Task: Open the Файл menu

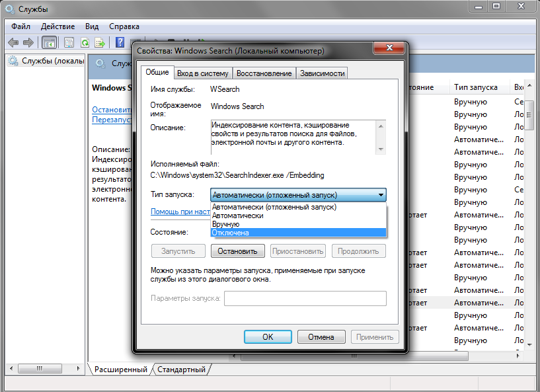Action: (x=20, y=26)
